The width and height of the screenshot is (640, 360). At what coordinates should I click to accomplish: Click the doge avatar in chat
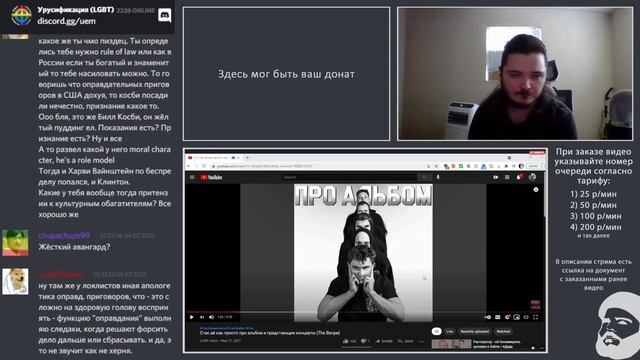(15, 282)
